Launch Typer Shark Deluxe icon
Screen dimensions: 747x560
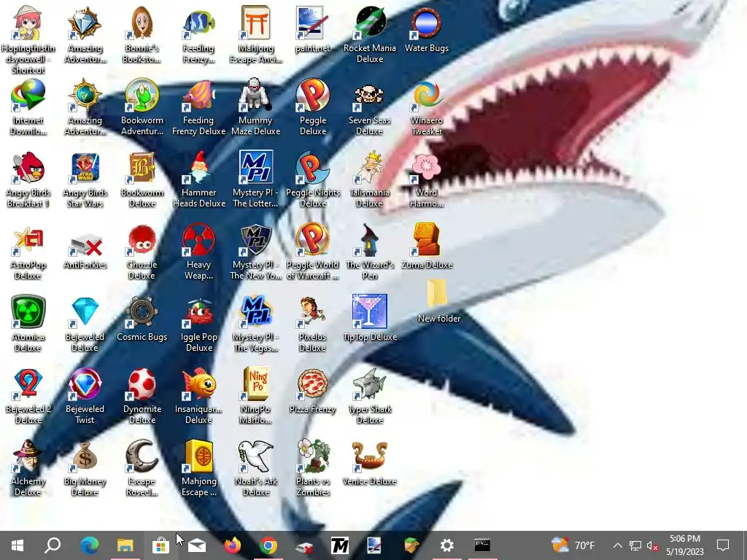point(370,384)
